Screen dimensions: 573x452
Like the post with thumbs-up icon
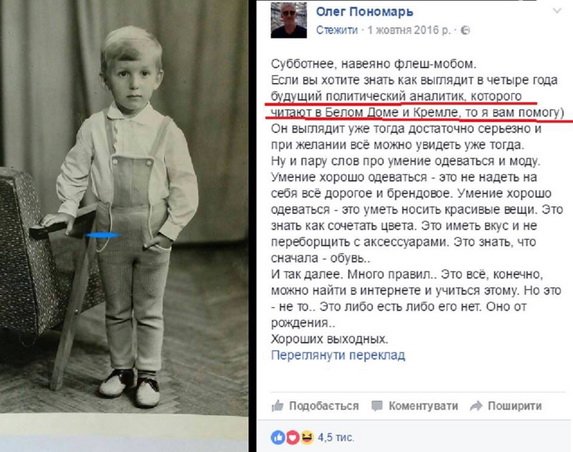(278, 406)
